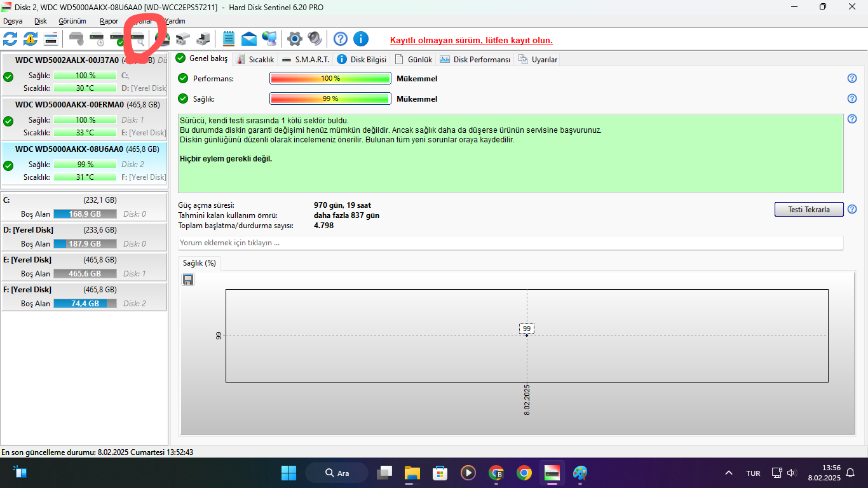
Task: Click the blue info toolbar icon
Action: (x=361, y=39)
